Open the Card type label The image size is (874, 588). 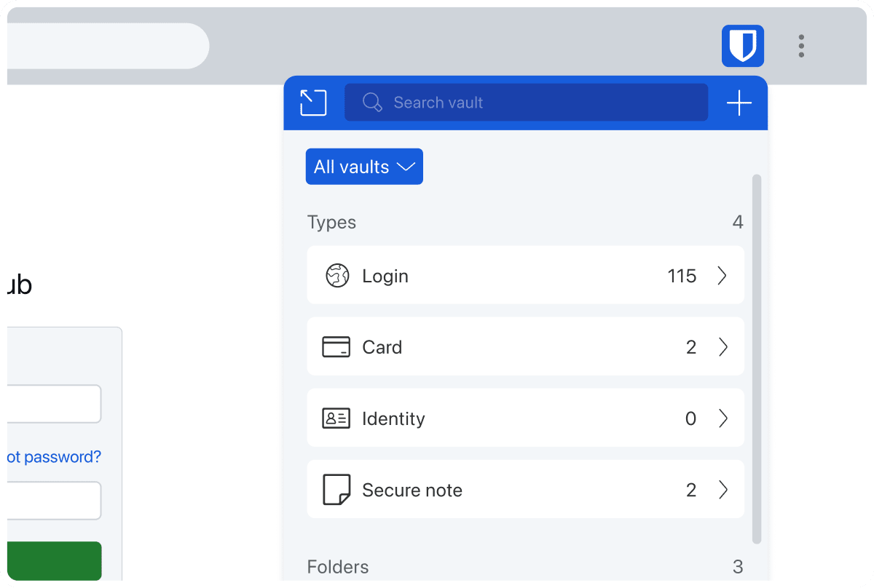pos(382,347)
